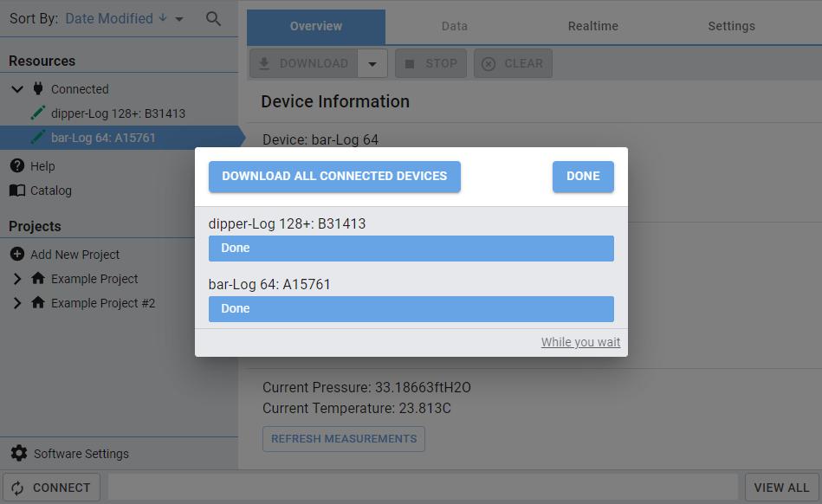Click the DONE button in dialog
Image resolution: width=822 pixels, height=504 pixels.
click(583, 177)
